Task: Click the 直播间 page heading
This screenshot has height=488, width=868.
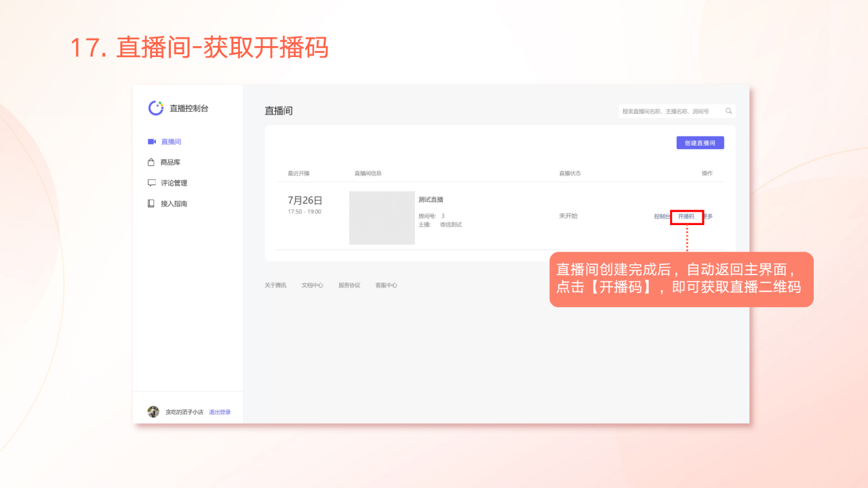Action: click(279, 111)
